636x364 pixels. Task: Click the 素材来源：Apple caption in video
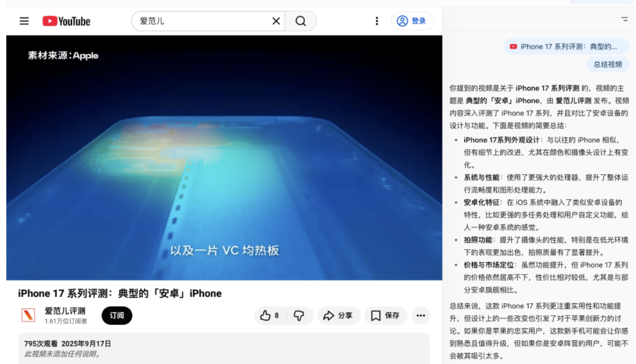(63, 55)
